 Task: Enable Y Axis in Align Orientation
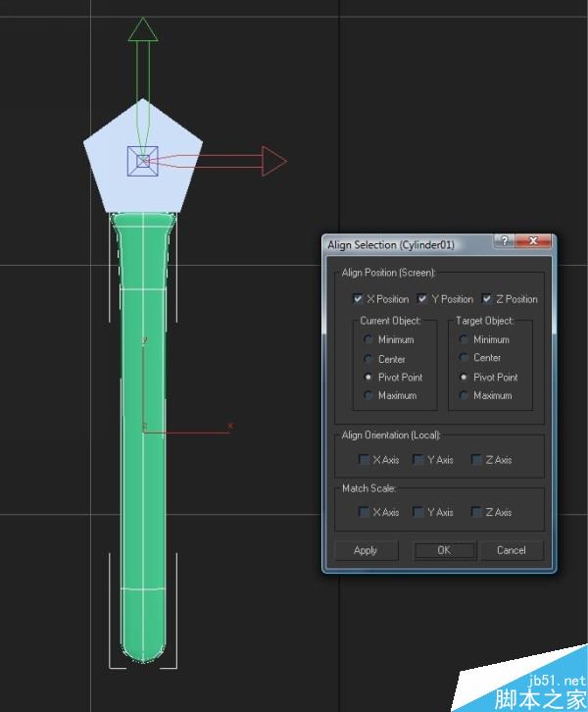pos(418,460)
